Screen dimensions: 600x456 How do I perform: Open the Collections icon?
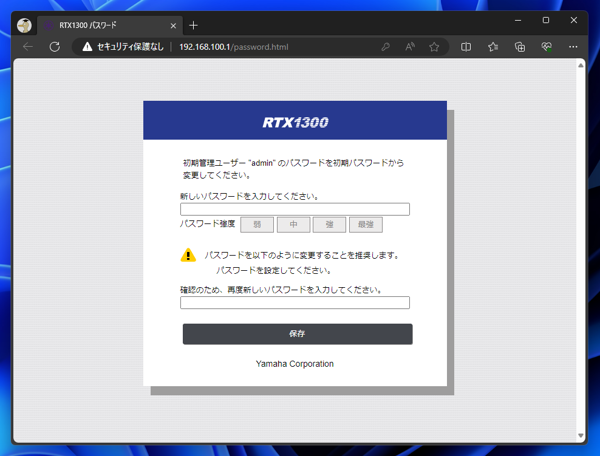click(520, 47)
